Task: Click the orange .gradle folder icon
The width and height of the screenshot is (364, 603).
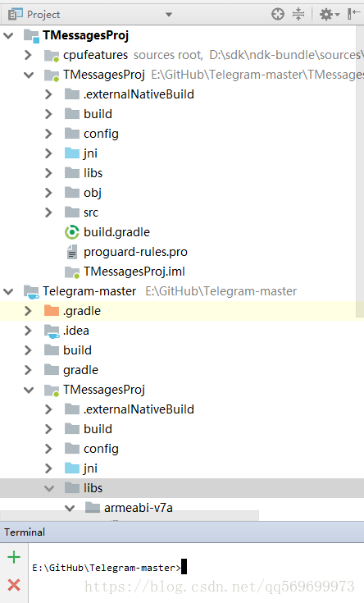Action: tap(52, 310)
